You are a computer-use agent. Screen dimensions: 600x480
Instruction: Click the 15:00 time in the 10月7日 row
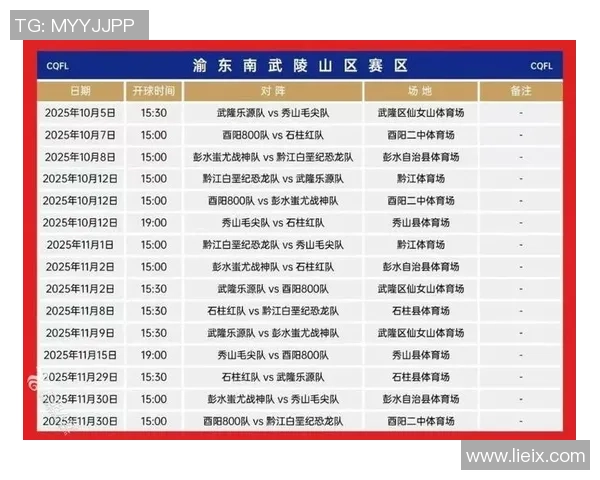[x=154, y=135]
